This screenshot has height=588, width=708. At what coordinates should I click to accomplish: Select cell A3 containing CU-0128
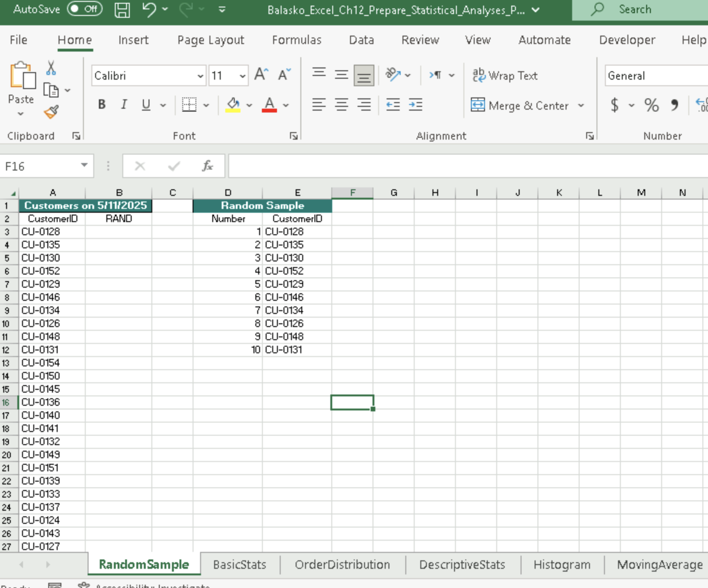tap(52, 231)
